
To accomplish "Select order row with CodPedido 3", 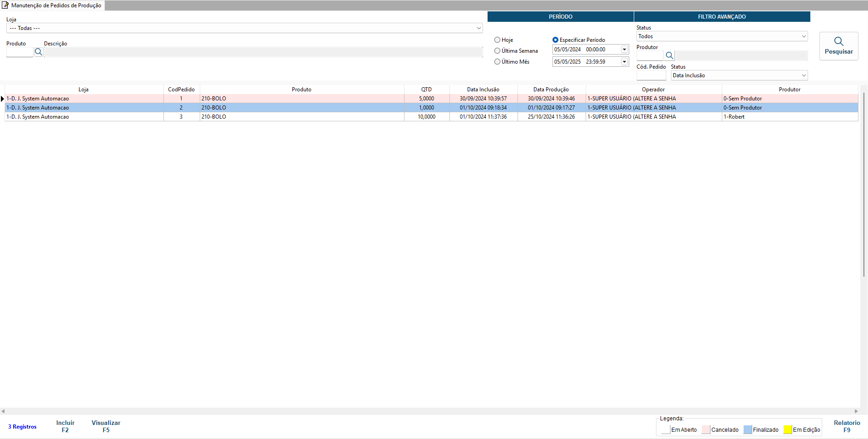I will pos(431,117).
